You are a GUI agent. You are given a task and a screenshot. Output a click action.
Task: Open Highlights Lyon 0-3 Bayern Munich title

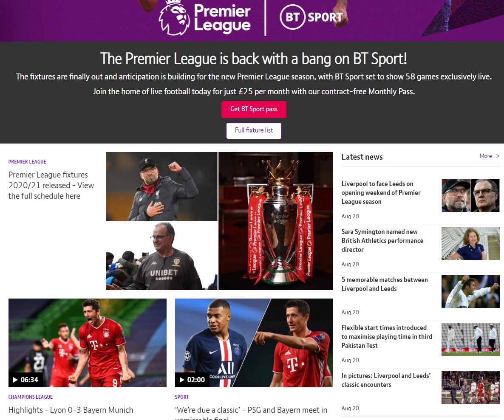[71, 410]
